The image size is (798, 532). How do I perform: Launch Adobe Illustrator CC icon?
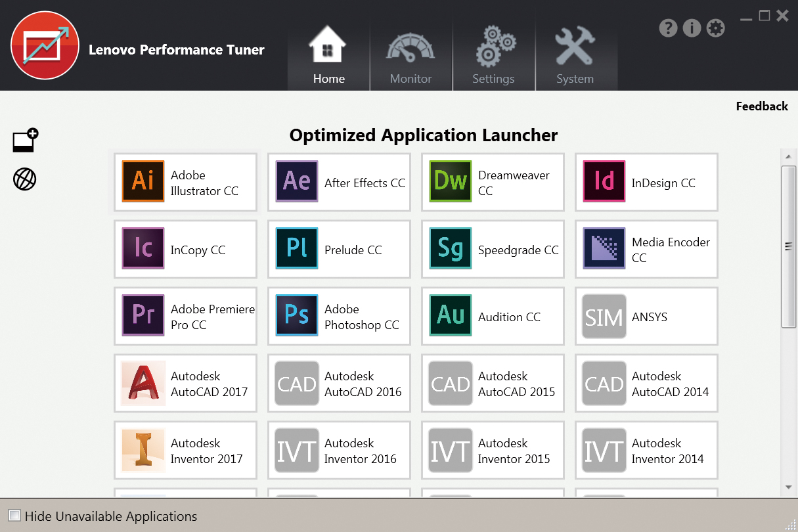(x=143, y=181)
